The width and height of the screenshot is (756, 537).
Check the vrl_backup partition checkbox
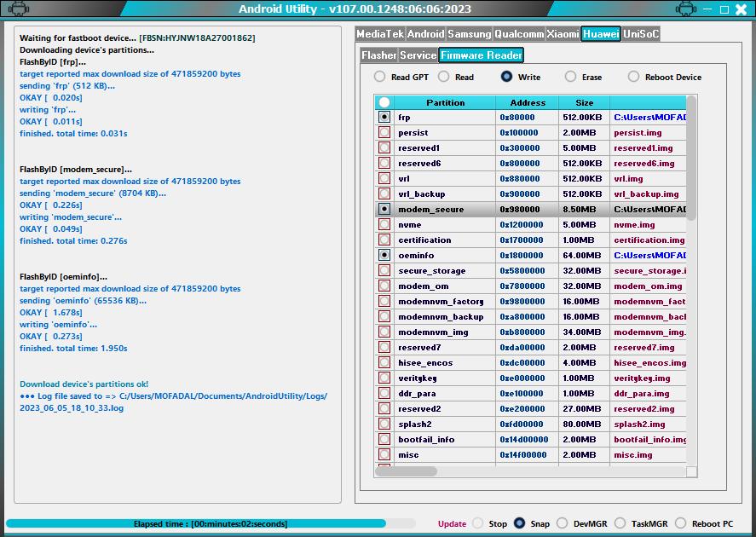coord(384,193)
